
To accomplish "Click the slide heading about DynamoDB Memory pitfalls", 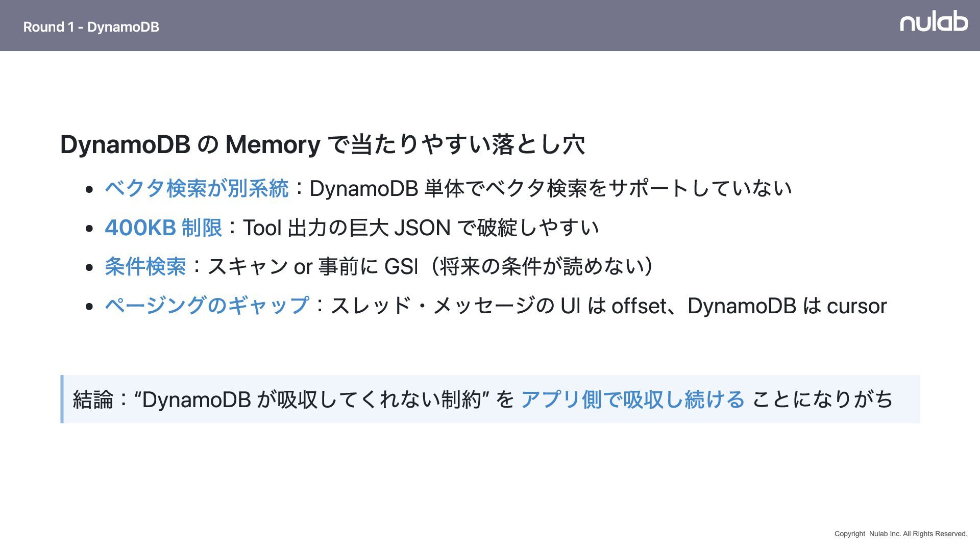I will [x=322, y=144].
